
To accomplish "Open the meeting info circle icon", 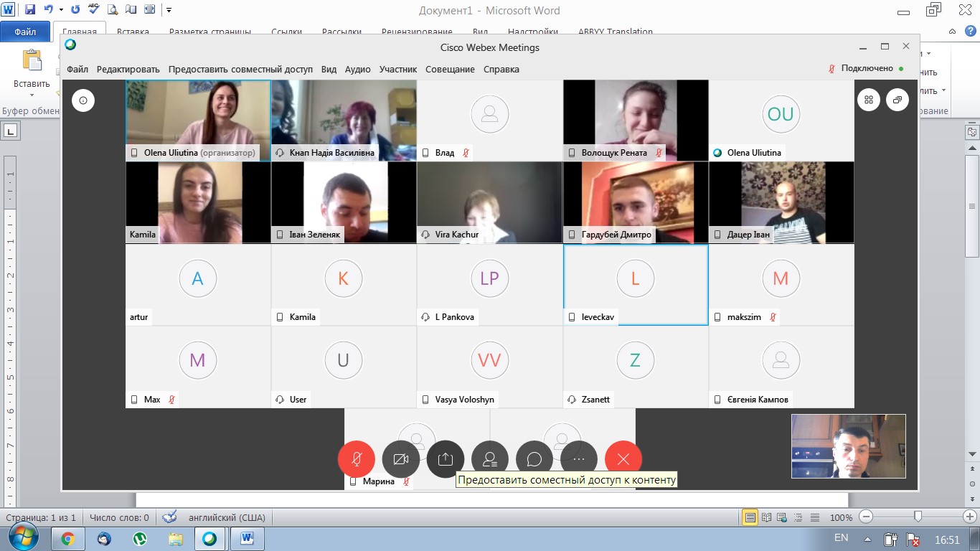I will pyautogui.click(x=83, y=100).
